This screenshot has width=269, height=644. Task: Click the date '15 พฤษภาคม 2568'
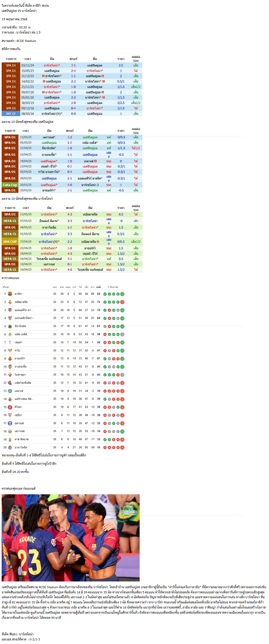tap(14, 19)
